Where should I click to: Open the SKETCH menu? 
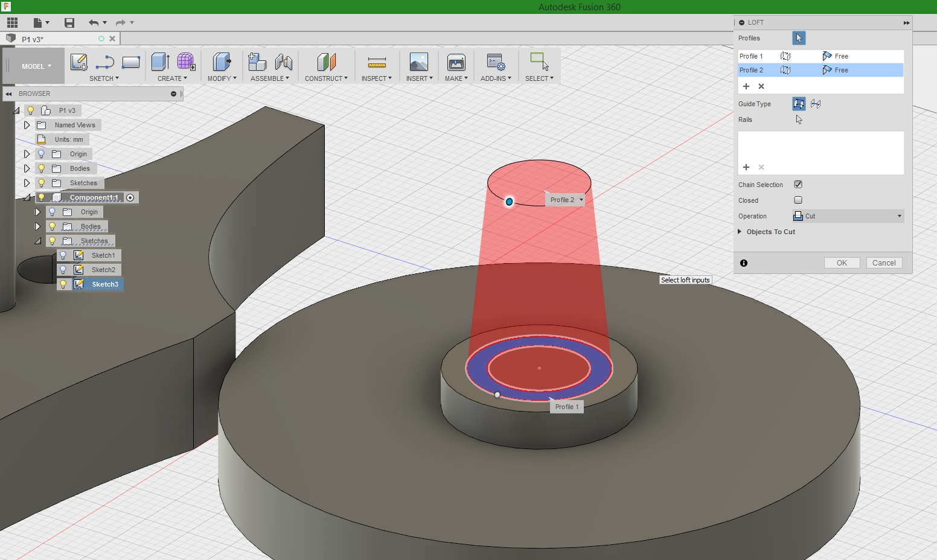(104, 78)
